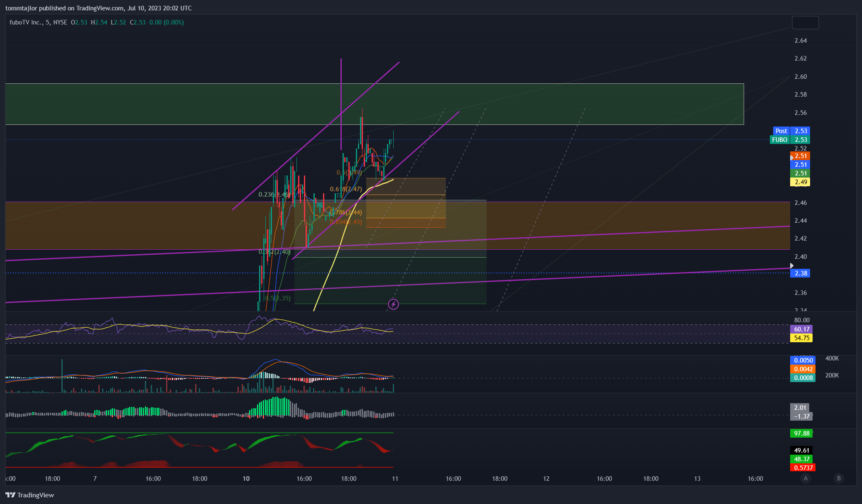Click the change value 0.00 (0.00%)
Screen dimensions: 862x504
point(167,22)
